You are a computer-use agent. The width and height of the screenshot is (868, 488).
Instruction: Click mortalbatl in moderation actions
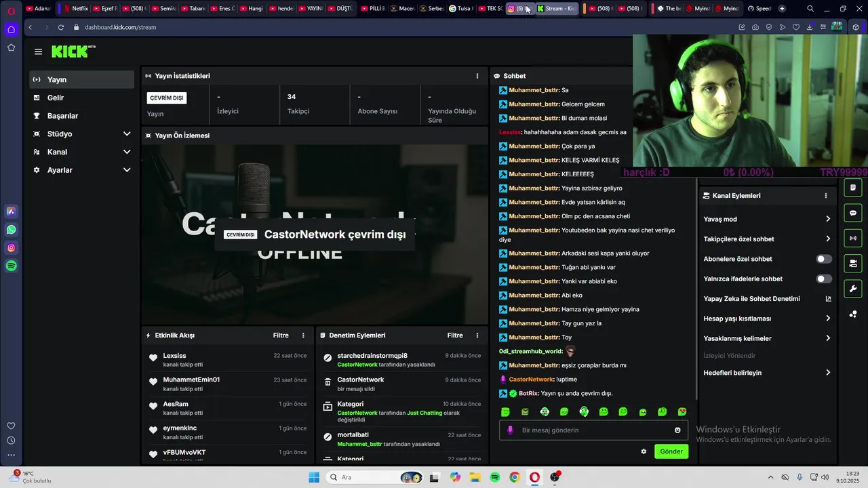click(353, 435)
